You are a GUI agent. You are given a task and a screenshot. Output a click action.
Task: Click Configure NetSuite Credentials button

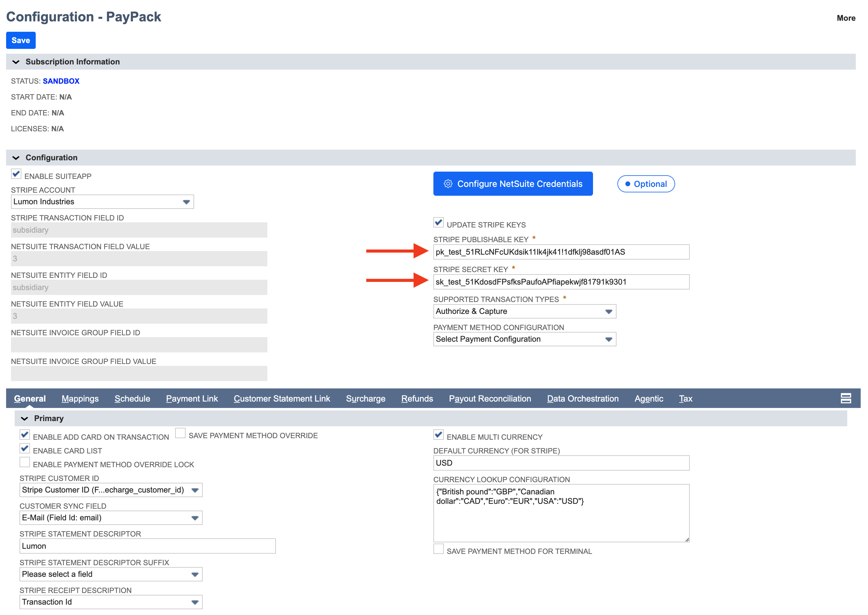(513, 184)
